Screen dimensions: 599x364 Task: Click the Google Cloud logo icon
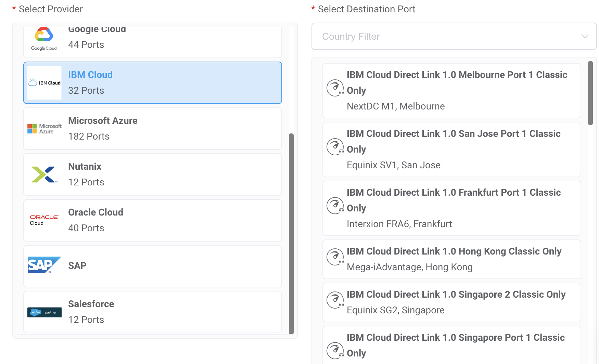tap(44, 38)
